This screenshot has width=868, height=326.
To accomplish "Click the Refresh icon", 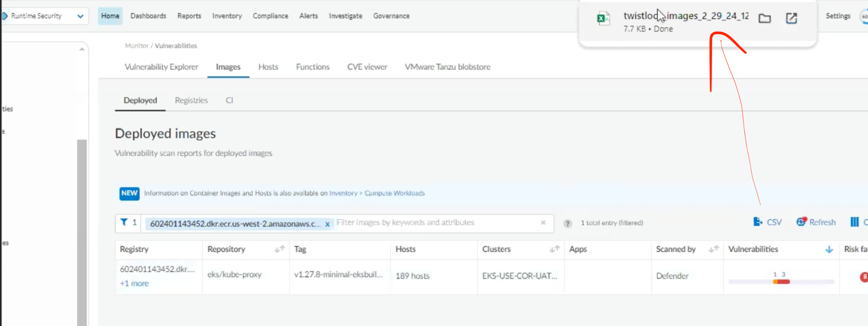I will point(801,222).
